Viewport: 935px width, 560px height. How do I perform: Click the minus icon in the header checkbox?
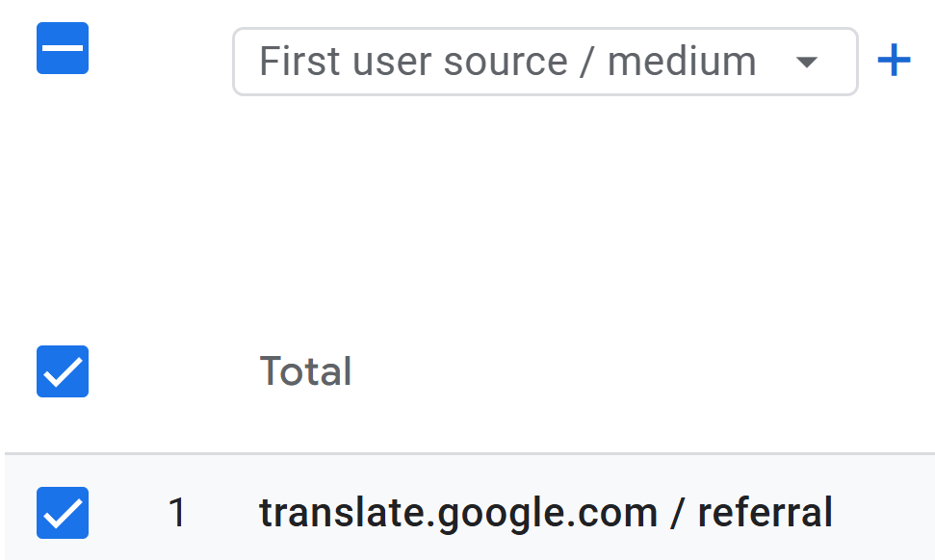(x=63, y=48)
